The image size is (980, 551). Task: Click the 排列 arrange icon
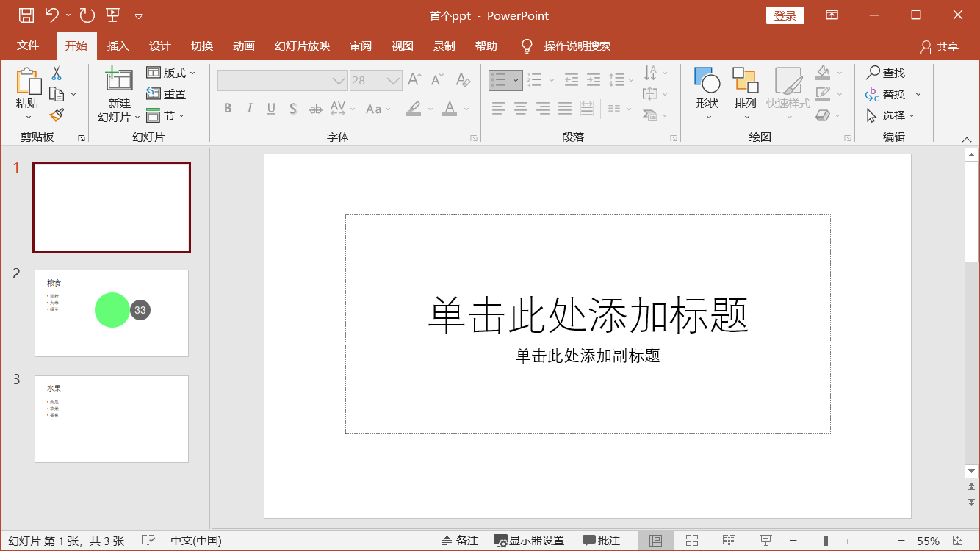click(x=745, y=80)
